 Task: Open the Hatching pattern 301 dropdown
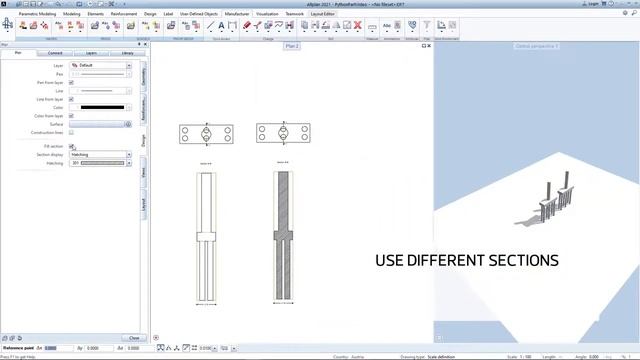[x=129, y=163]
